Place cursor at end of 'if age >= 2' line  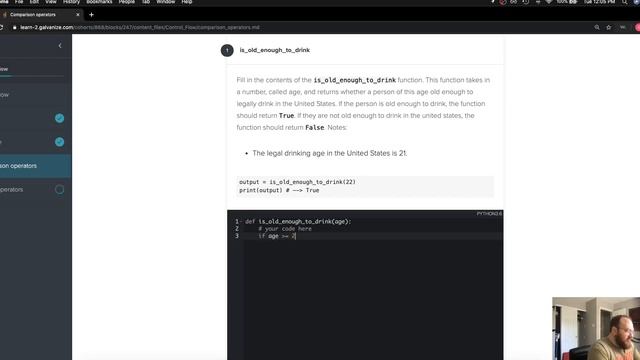pyautogui.click(x=296, y=236)
